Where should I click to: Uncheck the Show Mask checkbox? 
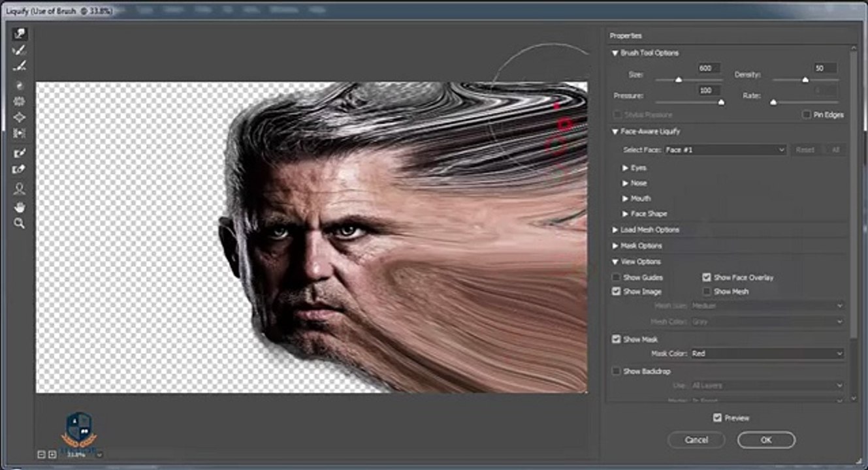616,339
